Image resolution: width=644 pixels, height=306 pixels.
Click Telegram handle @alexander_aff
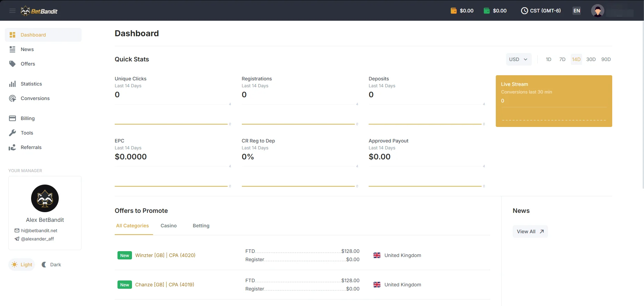click(37, 239)
